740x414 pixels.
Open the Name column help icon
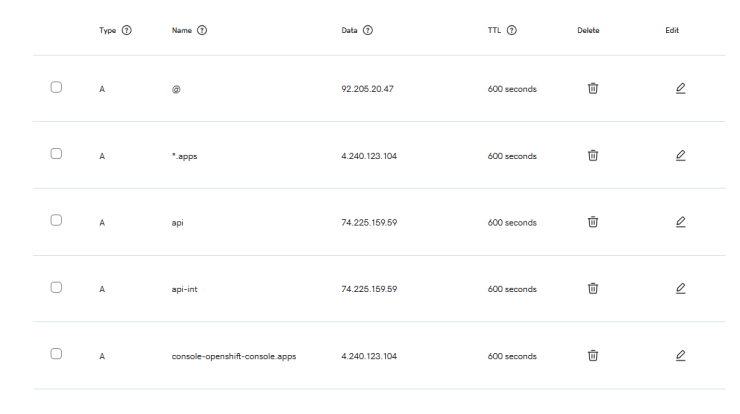click(x=202, y=30)
